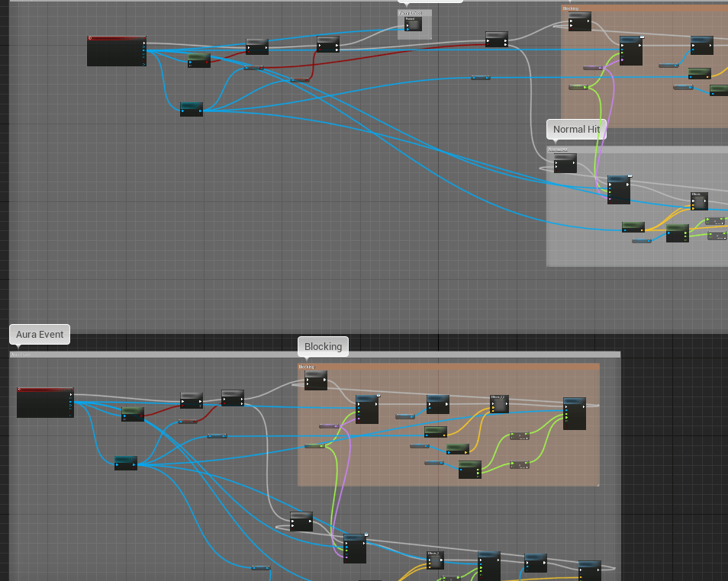Image resolution: width=728 pixels, height=581 pixels.
Task: Click the resize corner of the lower Blocking comment box
Action: [598, 484]
